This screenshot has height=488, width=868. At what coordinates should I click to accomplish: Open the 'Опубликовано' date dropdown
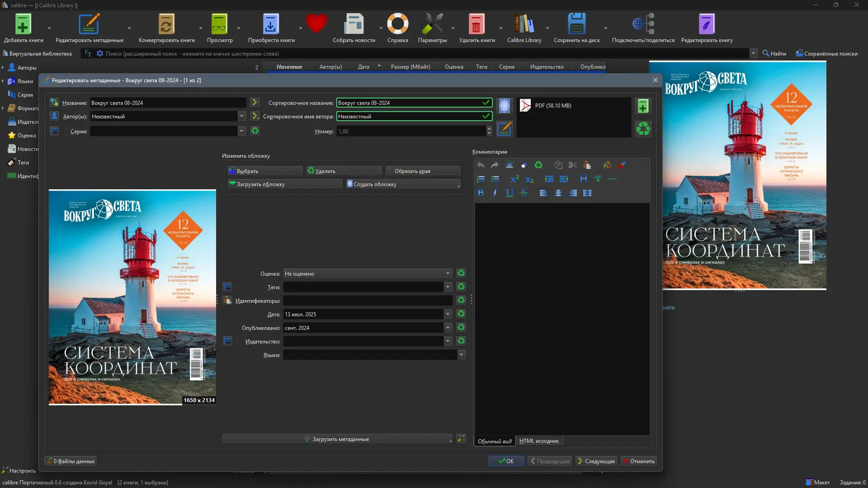(448, 328)
